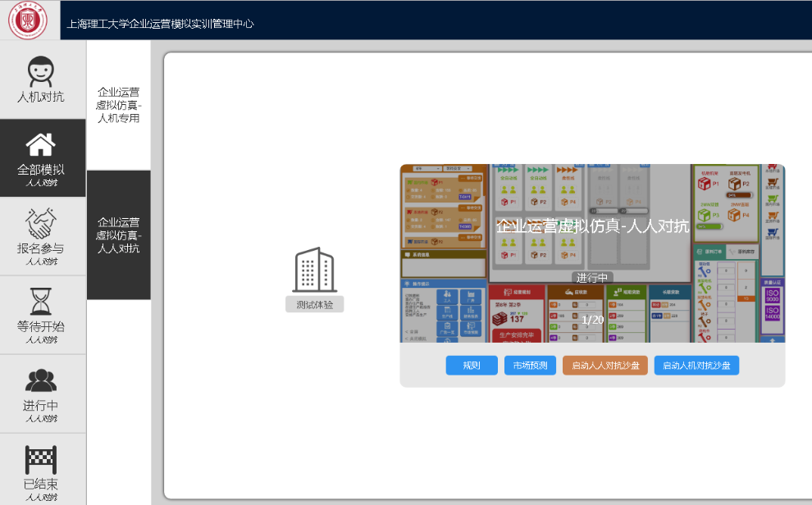Viewport: 812px width, 505px height.
Task: Click the 1/20 counter on preview
Action: pyautogui.click(x=592, y=320)
